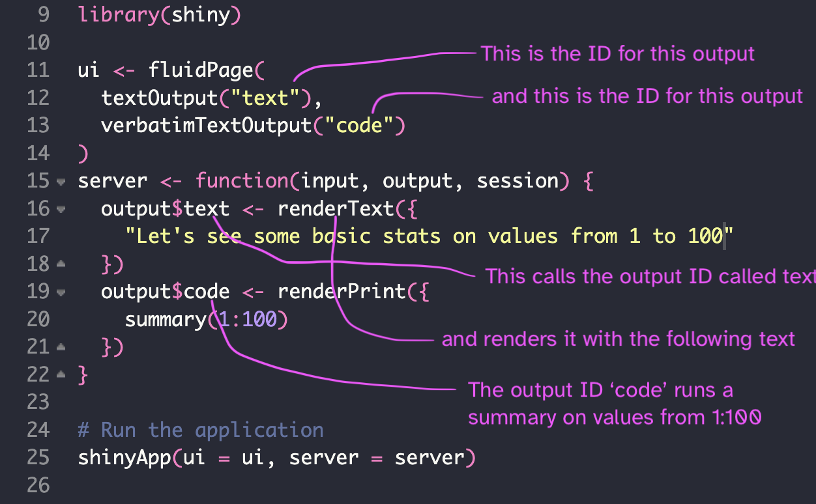Click the fold arrow beside line 18
This screenshot has height=504, width=816.
(x=61, y=263)
